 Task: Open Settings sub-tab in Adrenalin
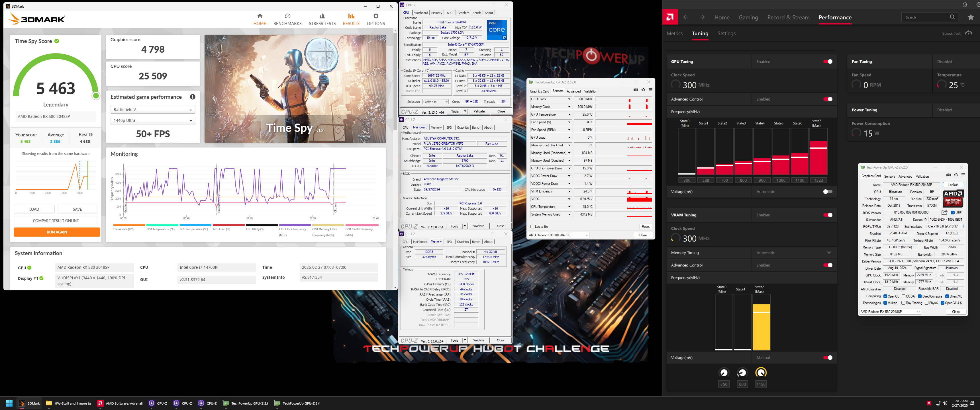tap(726, 34)
